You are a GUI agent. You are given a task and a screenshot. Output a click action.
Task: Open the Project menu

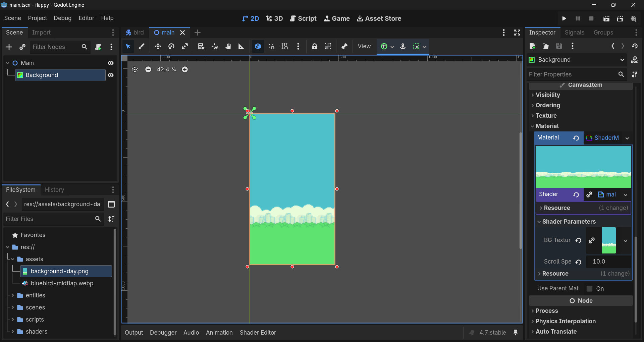tap(37, 18)
